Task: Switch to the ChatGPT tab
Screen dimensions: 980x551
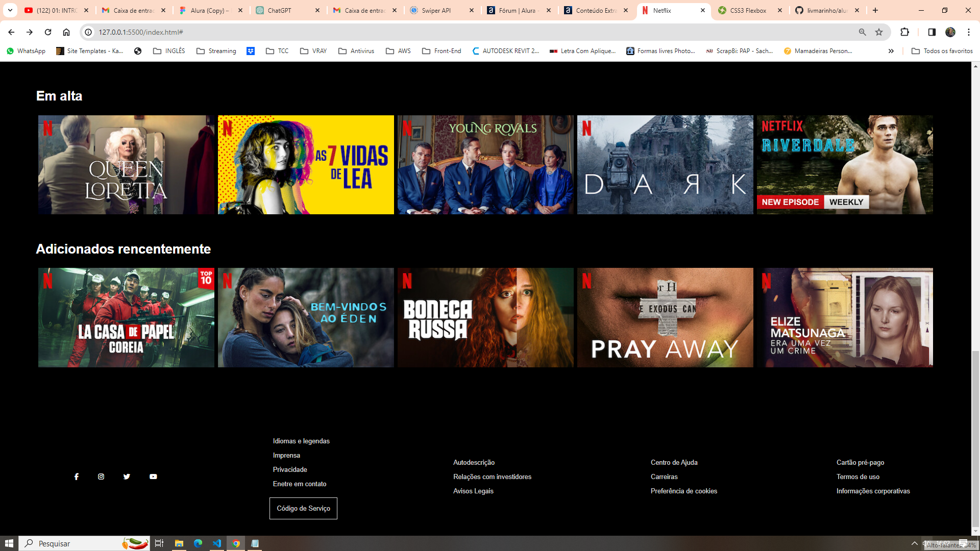Action: pyautogui.click(x=287, y=10)
